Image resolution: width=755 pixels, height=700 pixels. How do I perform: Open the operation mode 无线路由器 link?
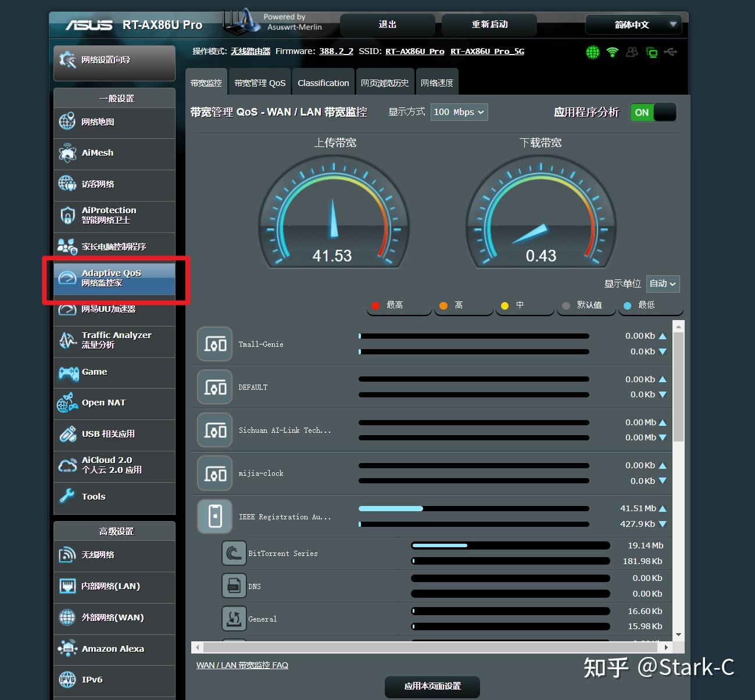251,51
